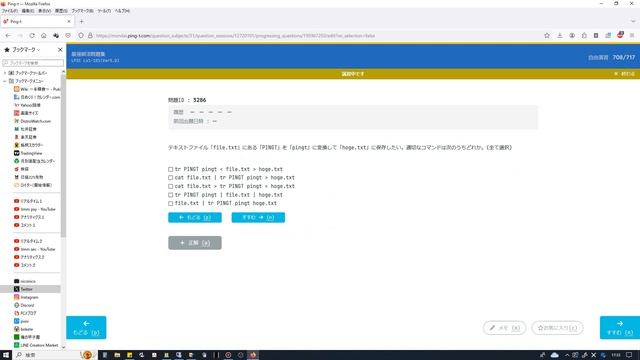Check option 'tr PINGT pingt < file.txt > hoge.txt'
640x360 pixels.
point(171,169)
